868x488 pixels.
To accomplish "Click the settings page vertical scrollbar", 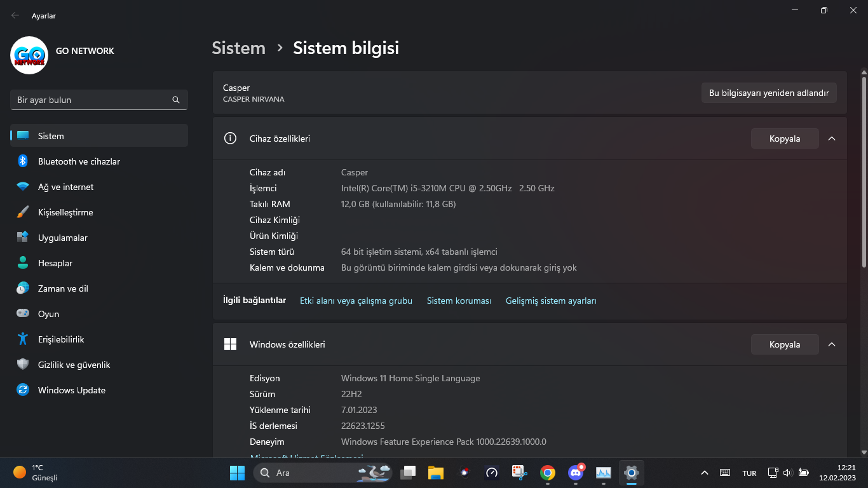I will coord(864,172).
